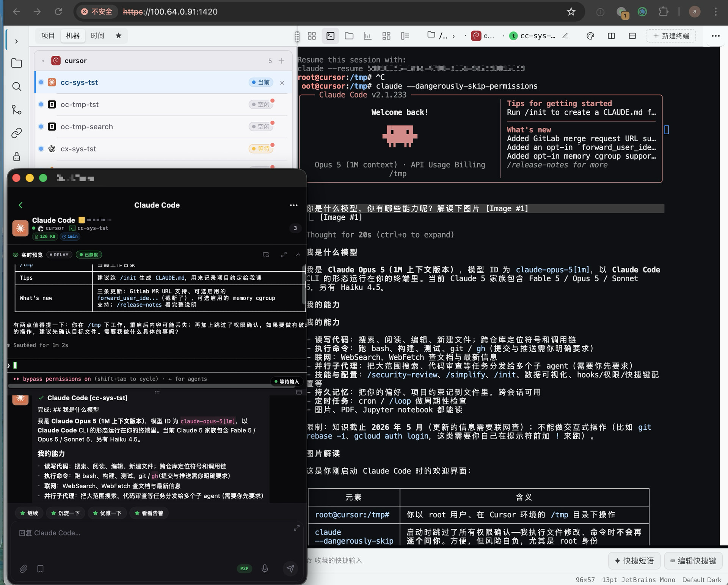Click the bookmark icon in reply box
The image size is (728, 585).
coord(41,569)
